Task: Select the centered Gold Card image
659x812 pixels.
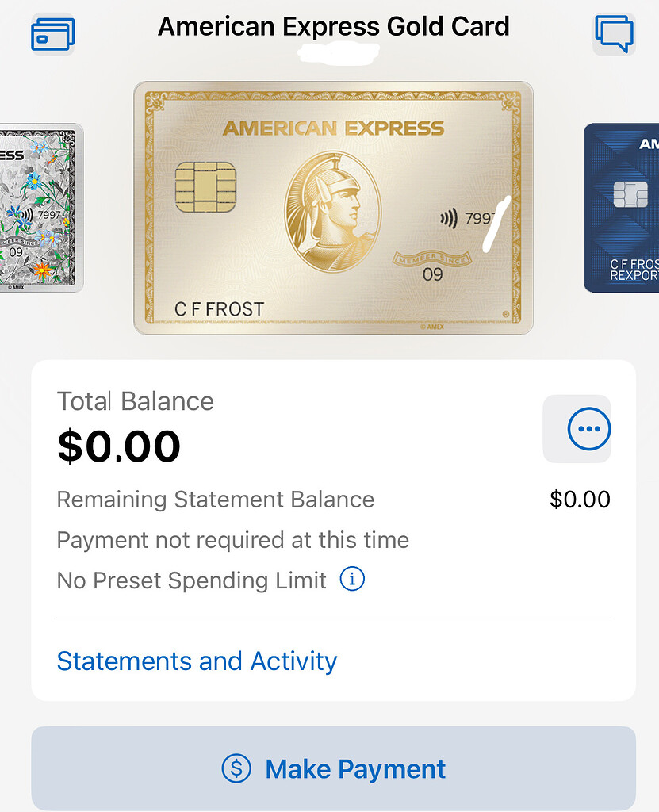Action: click(333, 206)
